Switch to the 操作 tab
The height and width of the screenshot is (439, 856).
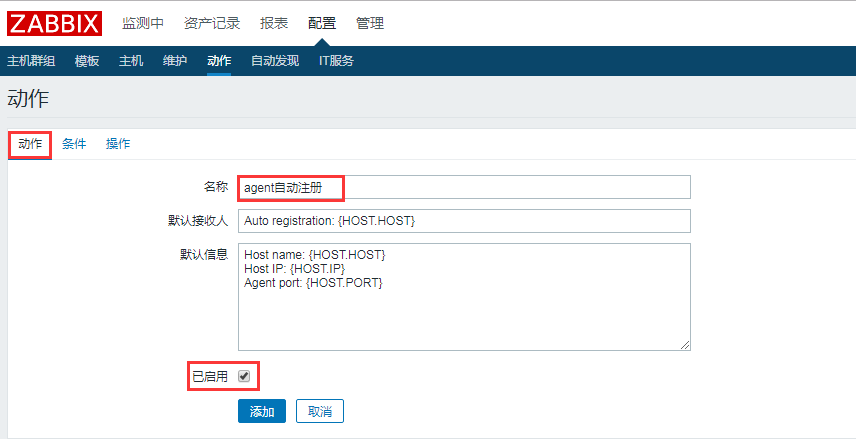[118, 144]
